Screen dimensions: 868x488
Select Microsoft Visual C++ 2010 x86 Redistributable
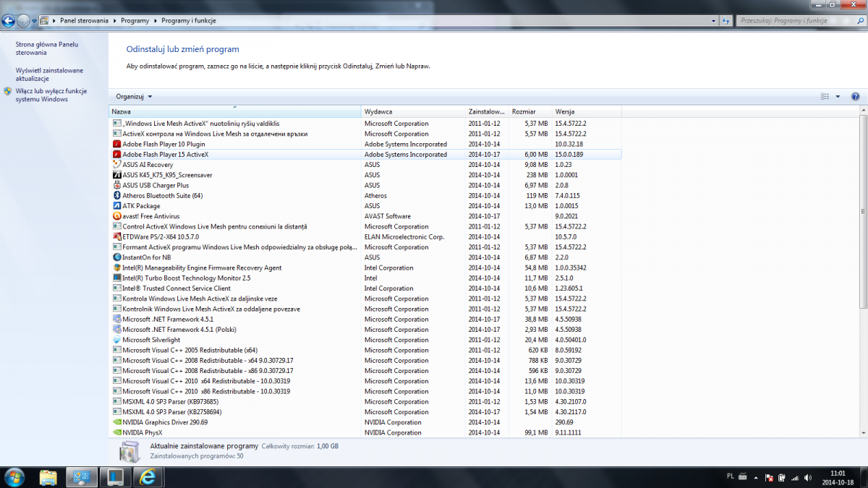coord(365,391)
